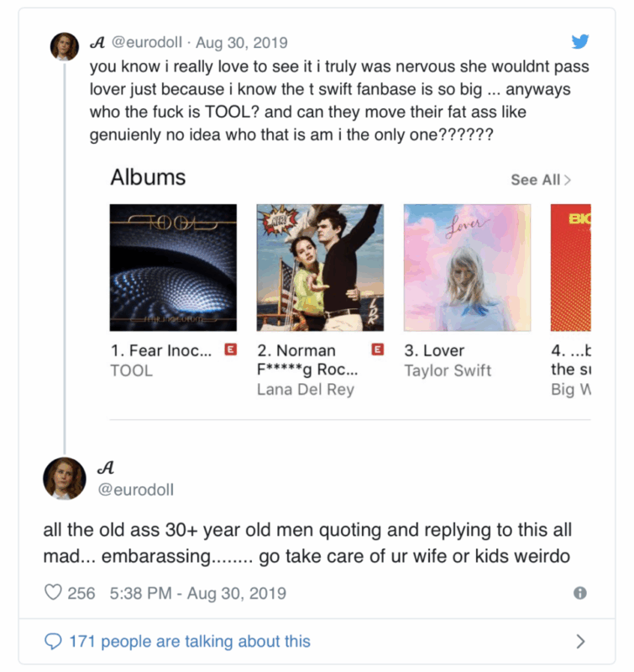Open the Taylor Swift Lover album cover
Viewport: 634px width, 672px height.
467,267
